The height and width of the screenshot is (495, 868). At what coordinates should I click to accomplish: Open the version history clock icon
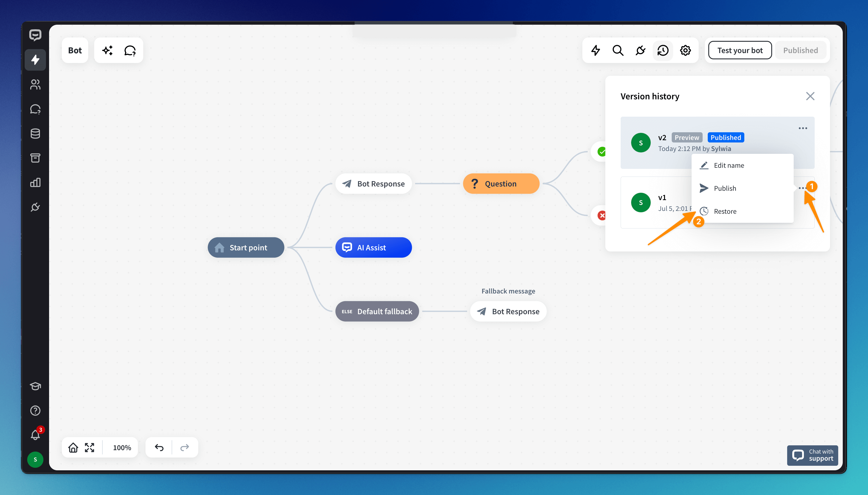point(662,50)
